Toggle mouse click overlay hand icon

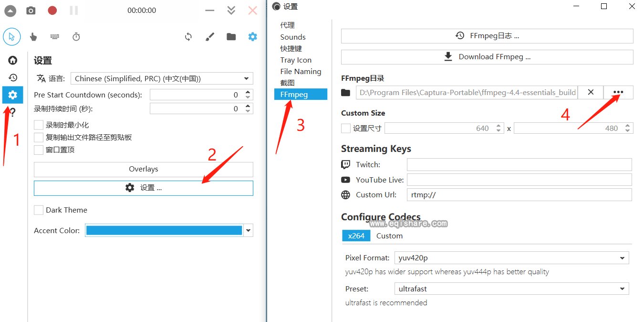point(33,37)
